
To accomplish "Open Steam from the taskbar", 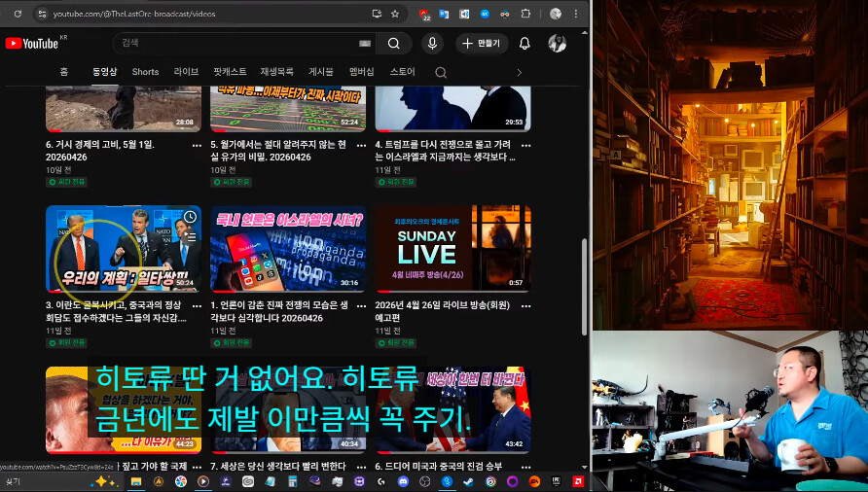I will click(468, 481).
